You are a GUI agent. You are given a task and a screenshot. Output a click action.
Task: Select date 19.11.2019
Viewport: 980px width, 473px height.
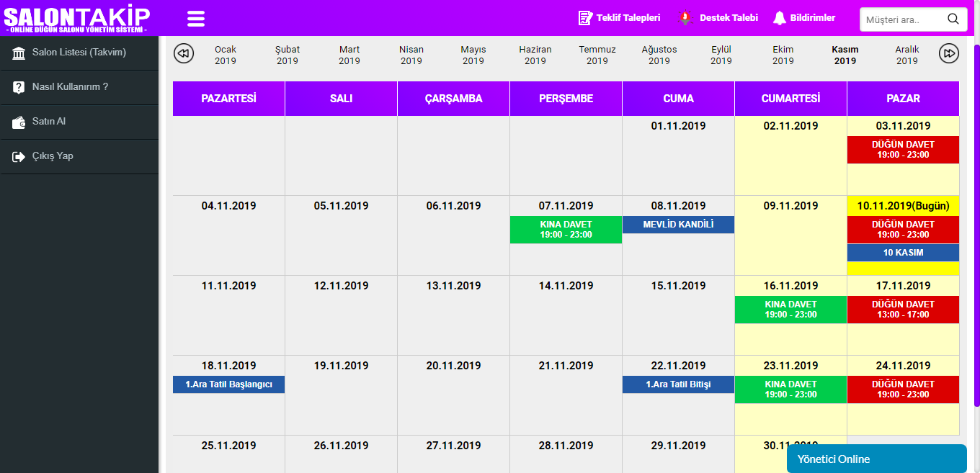[341, 366]
